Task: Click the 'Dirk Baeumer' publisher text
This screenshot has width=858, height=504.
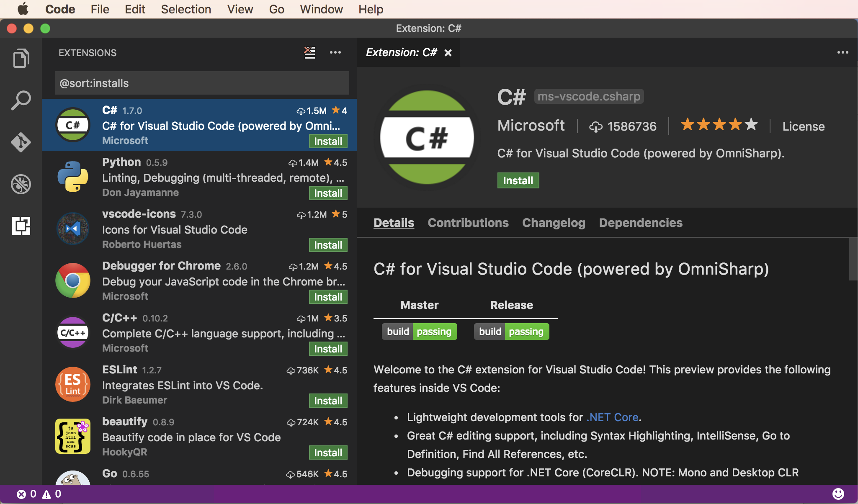Action: [x=134, y=400]
